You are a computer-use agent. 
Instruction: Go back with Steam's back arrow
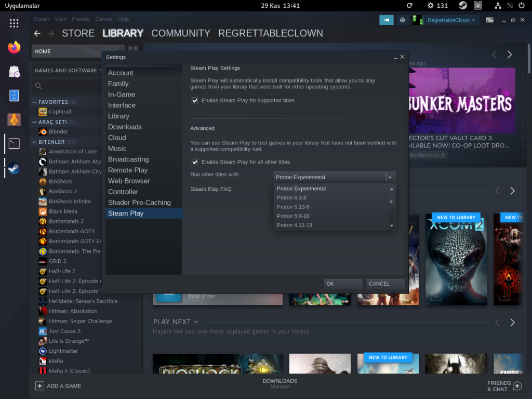click(37, 33)
